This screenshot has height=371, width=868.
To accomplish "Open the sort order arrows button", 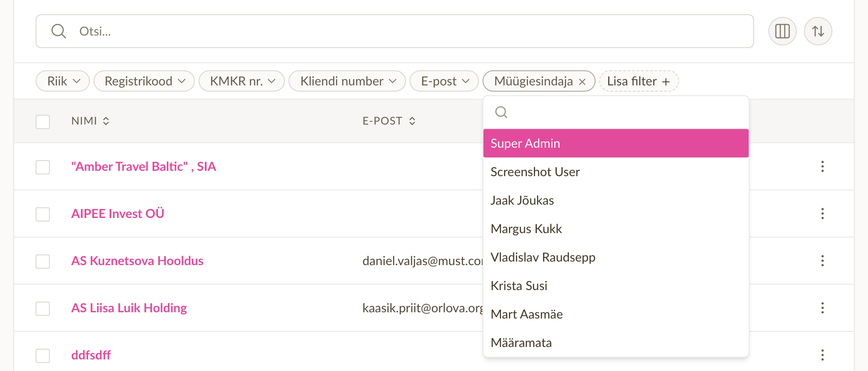I will (x=818, y=31).
